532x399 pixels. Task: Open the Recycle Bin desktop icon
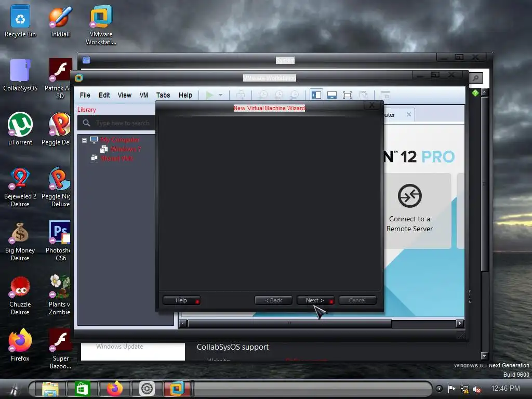coord(20,21)
